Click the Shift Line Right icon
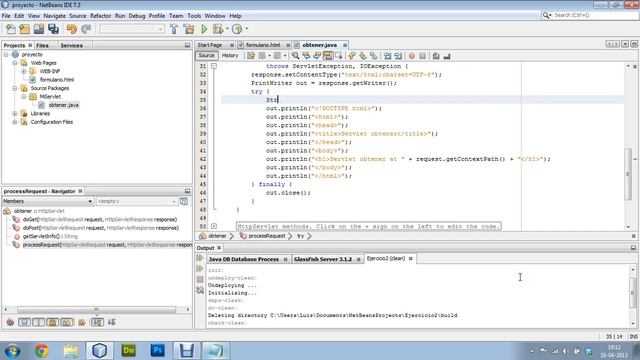640x360 pixels. 398,56
